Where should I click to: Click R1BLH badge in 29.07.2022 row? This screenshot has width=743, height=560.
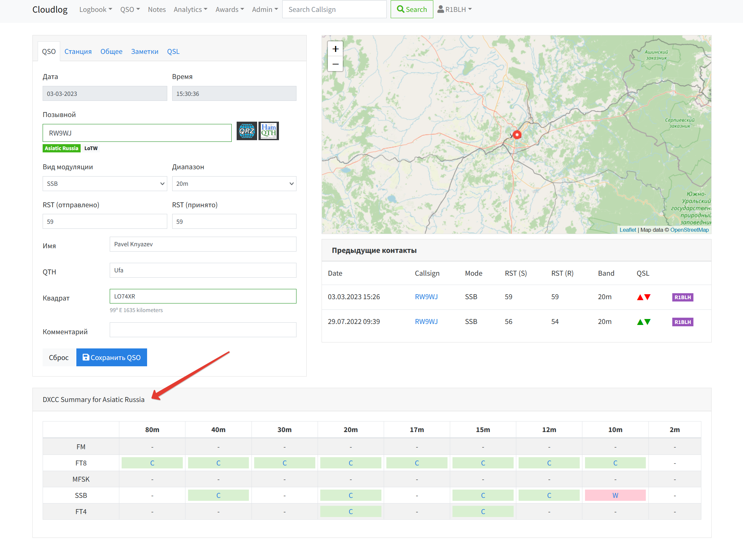pos(683,322)
